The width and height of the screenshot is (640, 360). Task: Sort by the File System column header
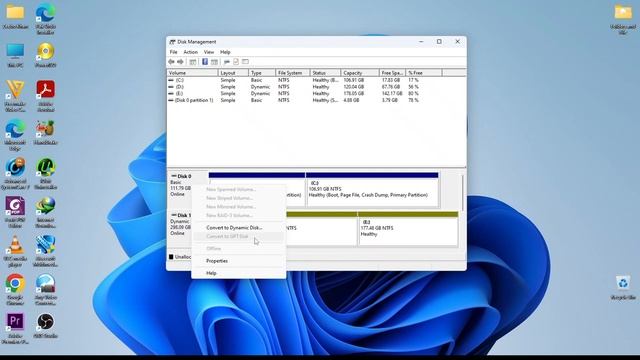click(293, 73)
